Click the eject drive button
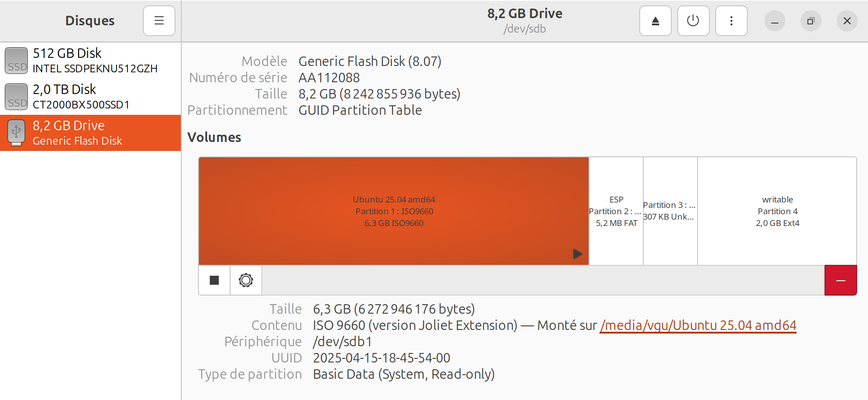The image size is (868, 400). tap(656, 21)
